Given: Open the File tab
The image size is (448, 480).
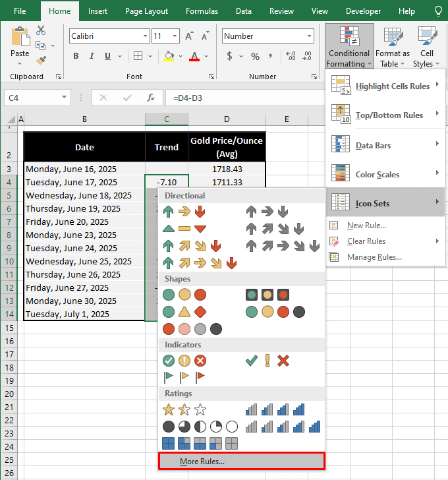Looking at the screenshot, I should (x=20, y=11).
